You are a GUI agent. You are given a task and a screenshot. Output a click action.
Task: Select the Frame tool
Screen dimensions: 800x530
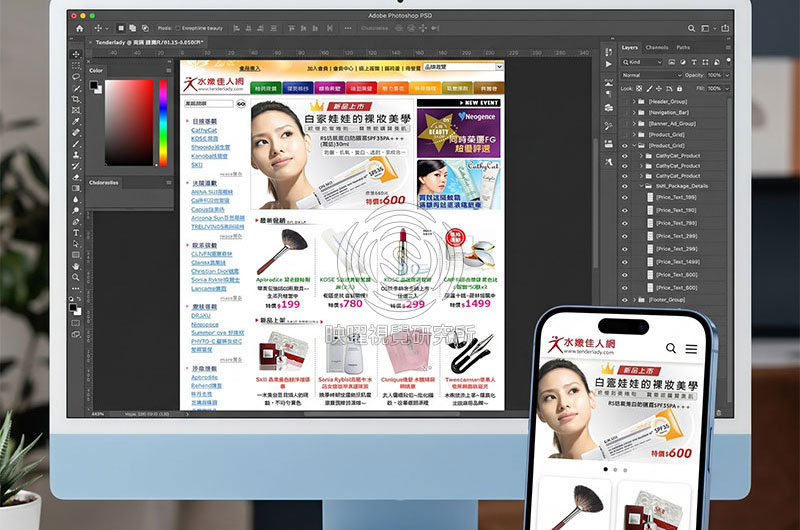(76, 110)
